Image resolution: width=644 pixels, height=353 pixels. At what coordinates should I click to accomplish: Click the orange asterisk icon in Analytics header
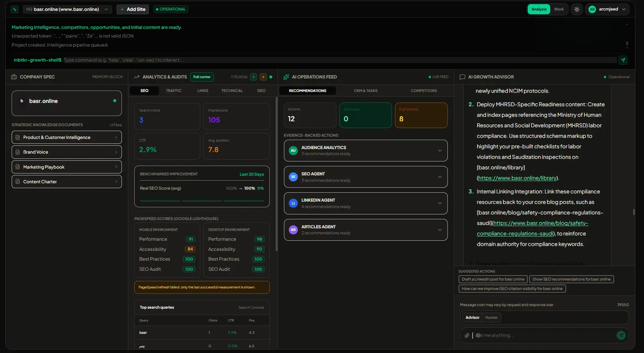263,77
